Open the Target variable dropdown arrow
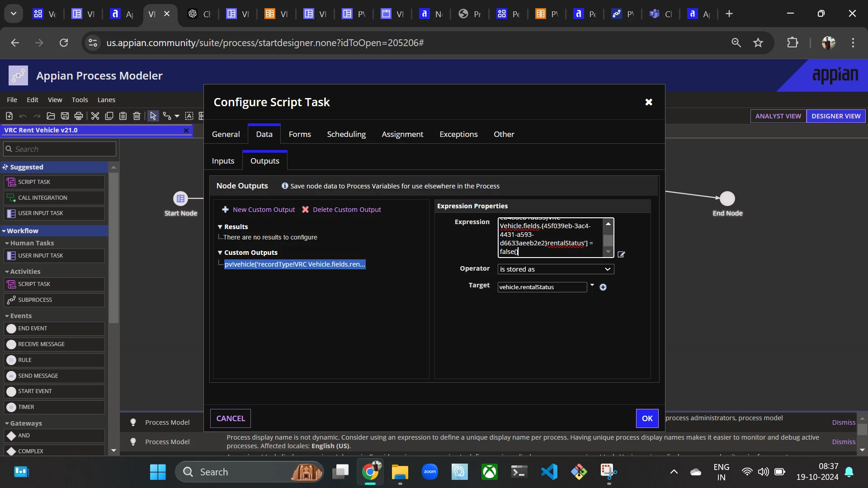Image resolution: width=868 pixels, height=488 pixels. 592,285
